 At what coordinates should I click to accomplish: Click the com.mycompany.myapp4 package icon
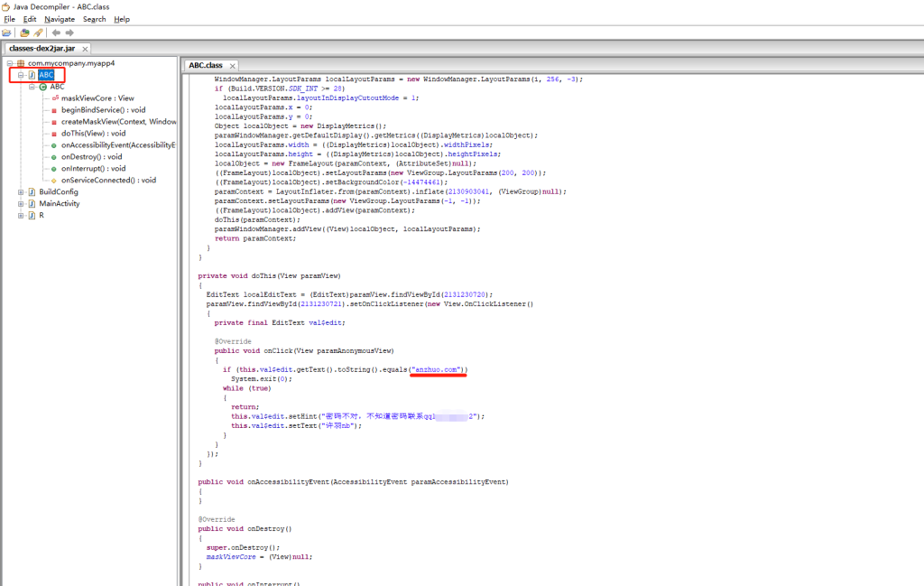[20, 63]
